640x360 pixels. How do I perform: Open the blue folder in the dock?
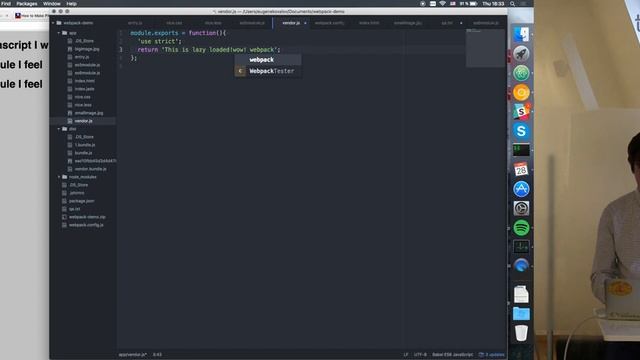click(x=521, y=313)
